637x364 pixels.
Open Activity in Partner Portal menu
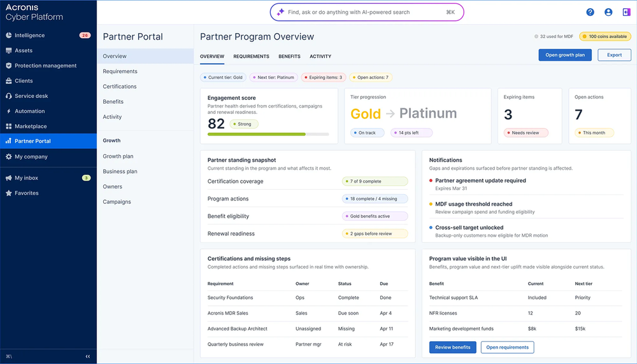pos(145,117)
